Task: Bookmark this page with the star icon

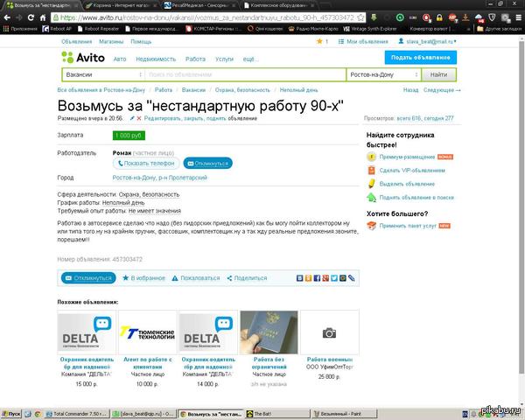Action: (360, 17)
